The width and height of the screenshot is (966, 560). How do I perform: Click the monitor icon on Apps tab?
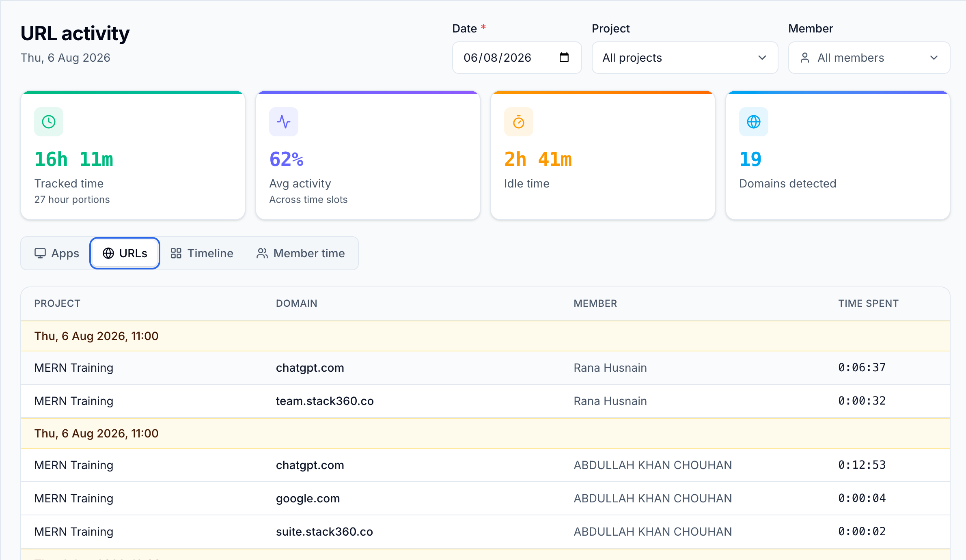pos(40,253)
